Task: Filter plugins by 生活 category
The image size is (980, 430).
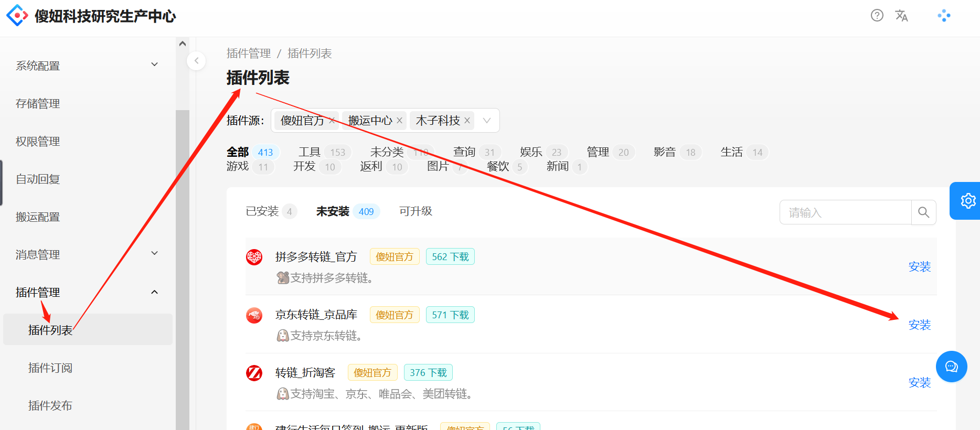Action: click(744, 152)
